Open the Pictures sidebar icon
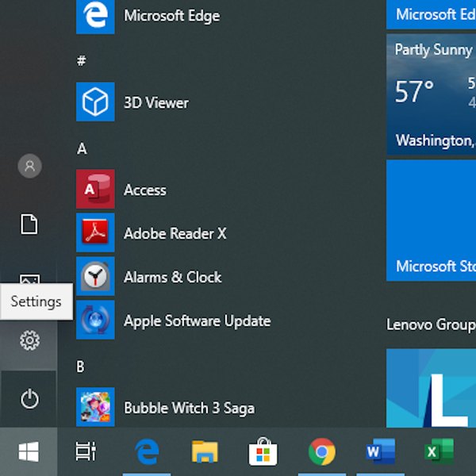The image size is (476, 476). click(x=30, y=279)
